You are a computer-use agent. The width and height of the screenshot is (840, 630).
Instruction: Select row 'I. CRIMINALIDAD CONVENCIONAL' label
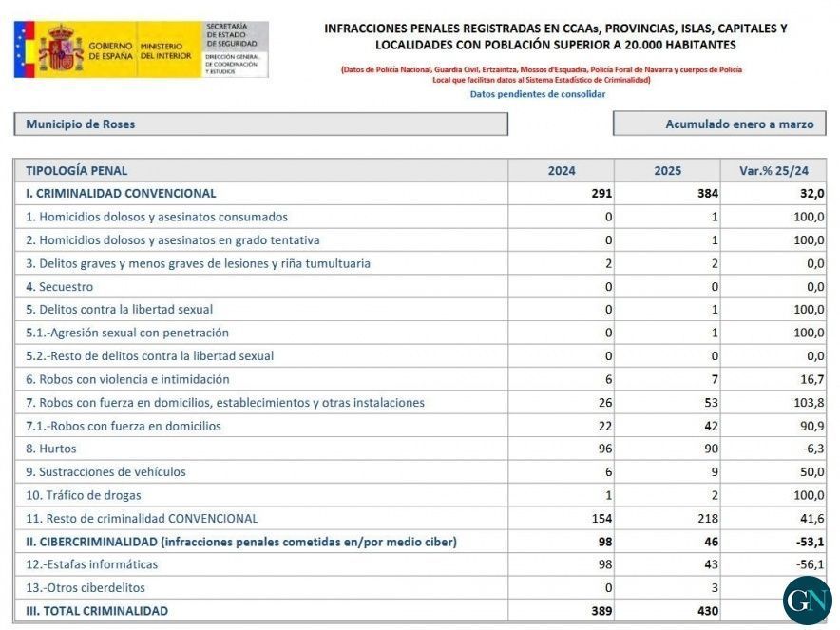click(x=121, y=194)
